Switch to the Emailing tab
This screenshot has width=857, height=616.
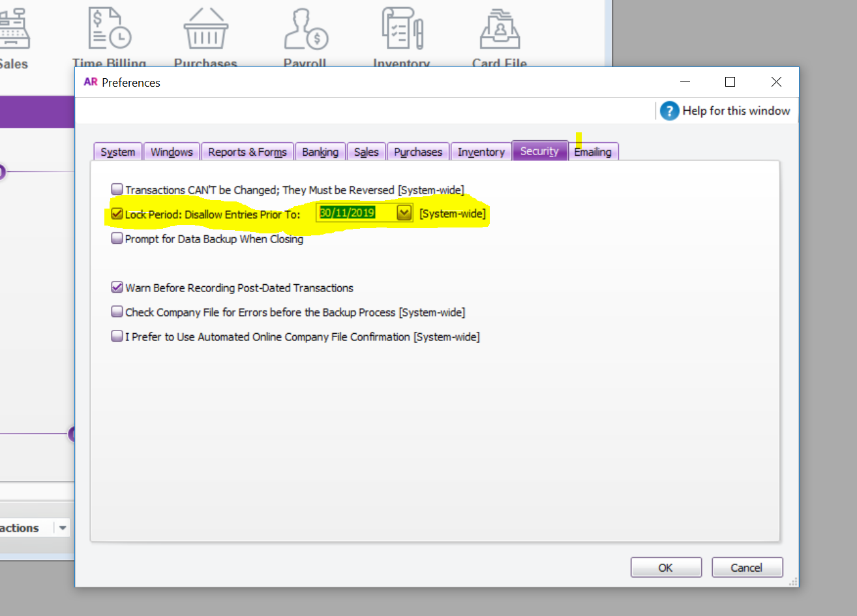pyautogui.click(x=593, y=152)
